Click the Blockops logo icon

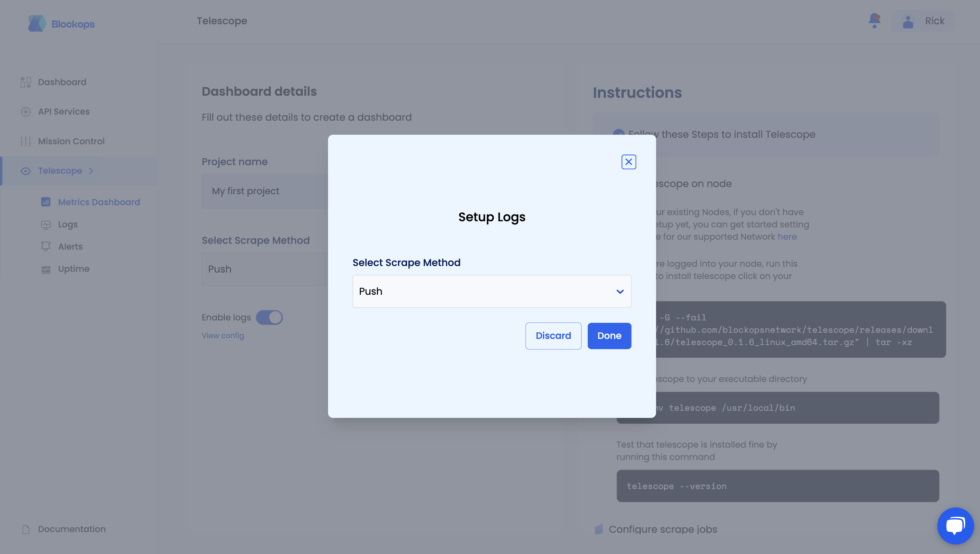click(x=37, y=24)
